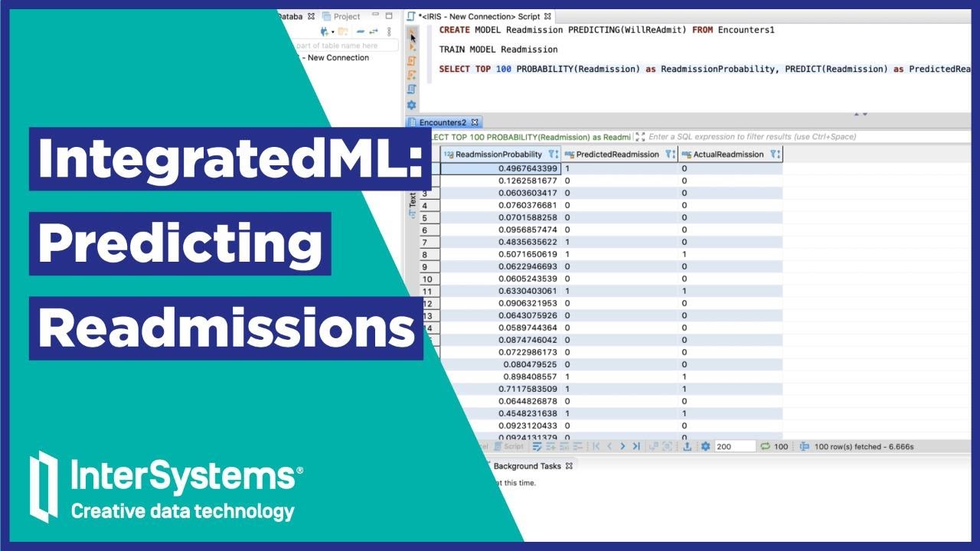Execute SQL statement in new tab icon

pyautogui.click(x=412, y=47)
